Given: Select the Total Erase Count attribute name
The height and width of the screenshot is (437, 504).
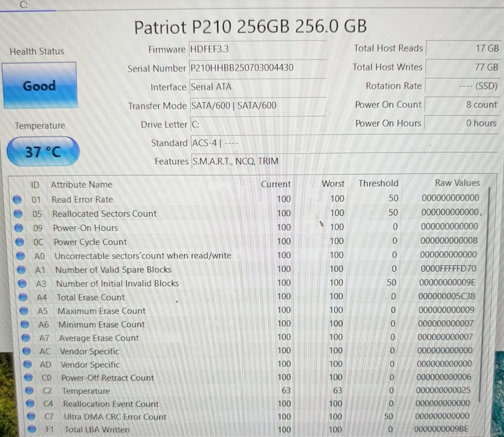Looking at the screenshot, I should coord(91,297).
